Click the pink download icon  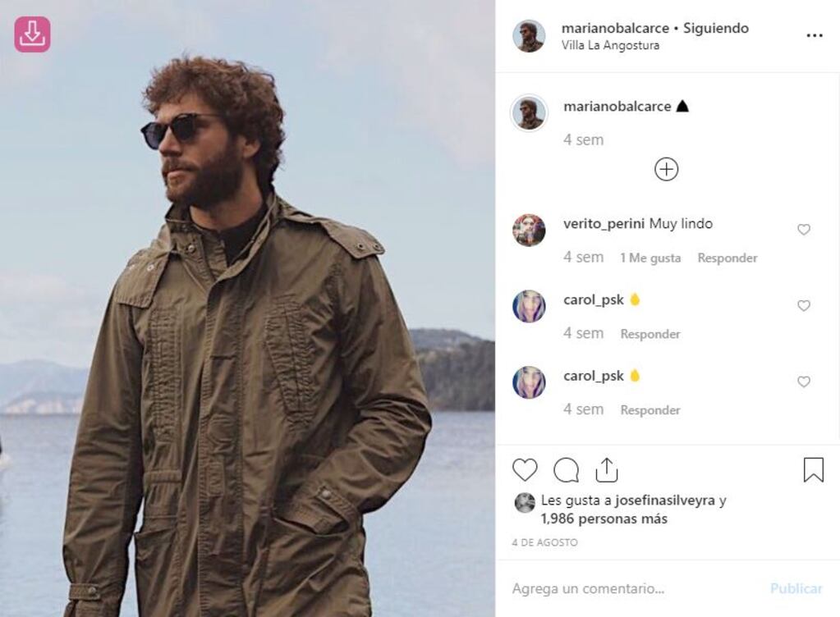click(32, 34)
